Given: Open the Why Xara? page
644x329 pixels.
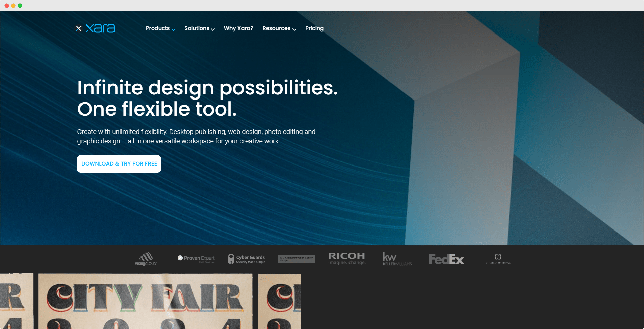Looking at the screenshot, I should tap(238, 28).
